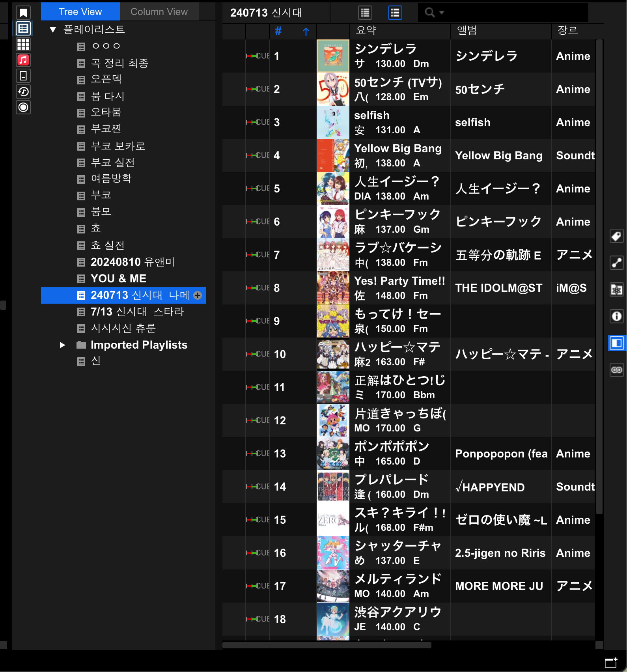
Task: Open the recordings circle icon
Action: (x=23, y=107)
